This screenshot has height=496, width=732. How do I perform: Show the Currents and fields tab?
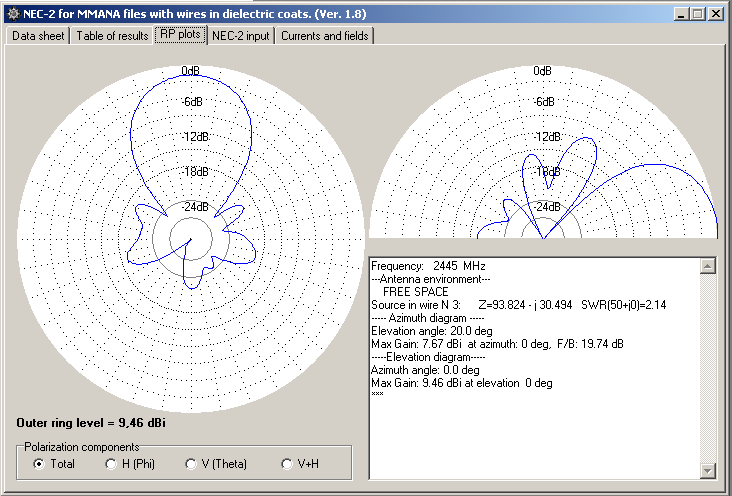pyautogui.click(x=324, y=36)
